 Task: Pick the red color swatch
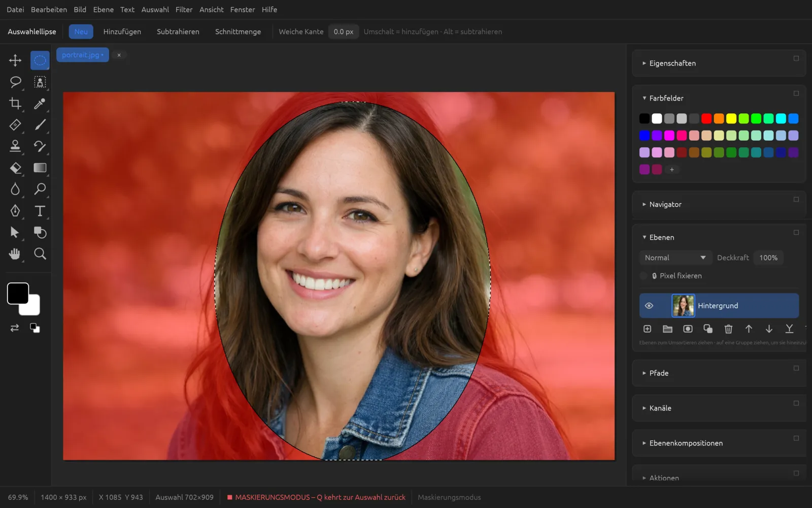click(x=706, y=118)
